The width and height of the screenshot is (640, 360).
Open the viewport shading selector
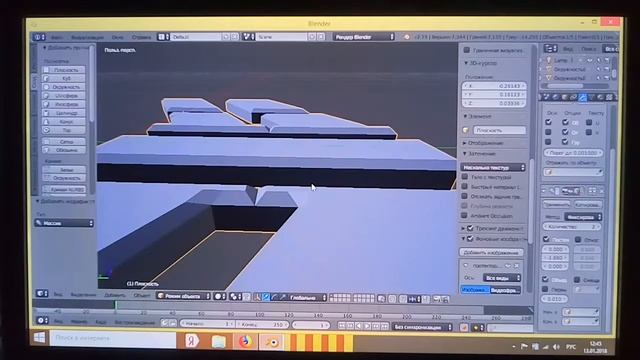coord(220,296)
